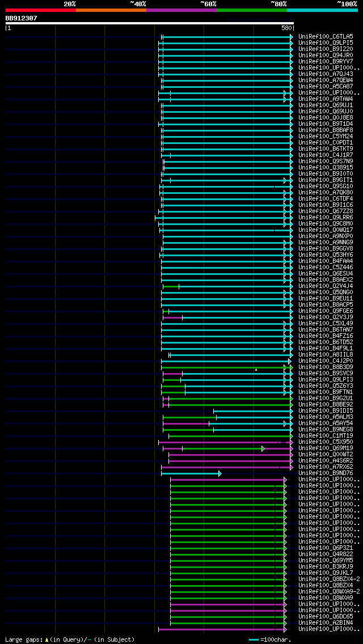Select the UniRef100_B9G2U1 label

point(326,399)
